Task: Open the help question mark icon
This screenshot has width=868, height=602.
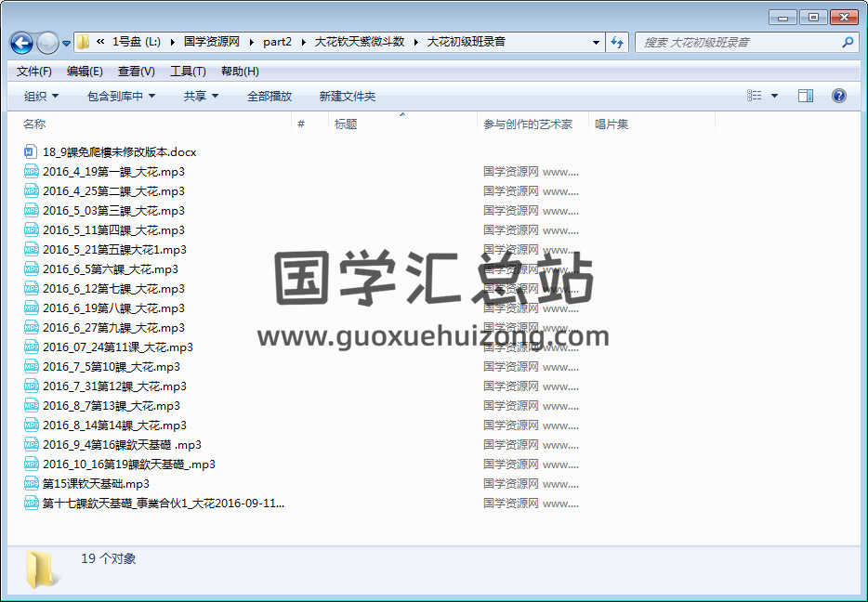Action: (x=839, y=96)
